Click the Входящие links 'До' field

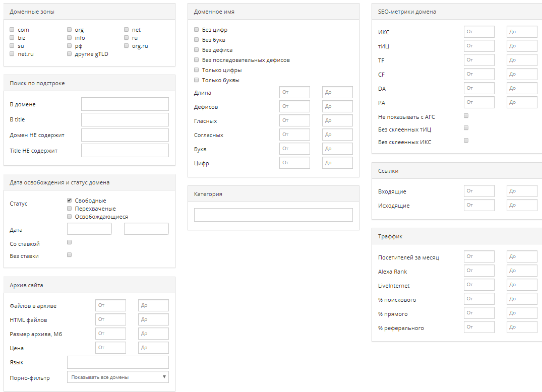click(522, 191)
